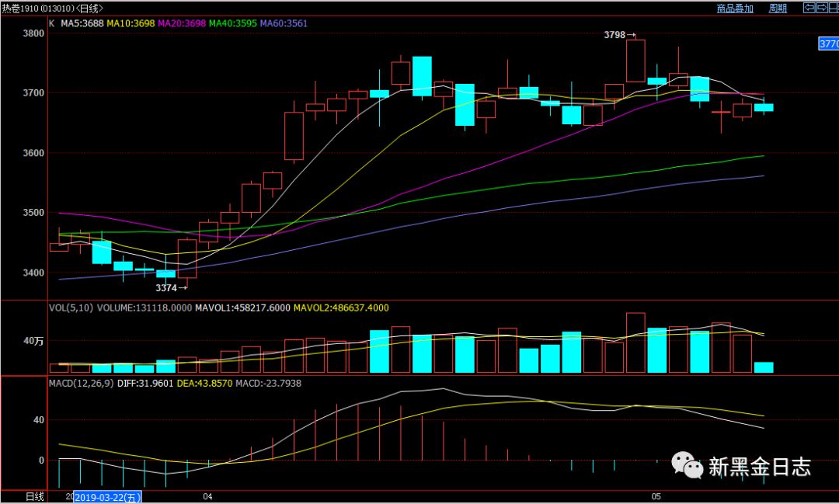Click the 日线 period label at bottom-left
839x504 pixels.
pos(35,496)
